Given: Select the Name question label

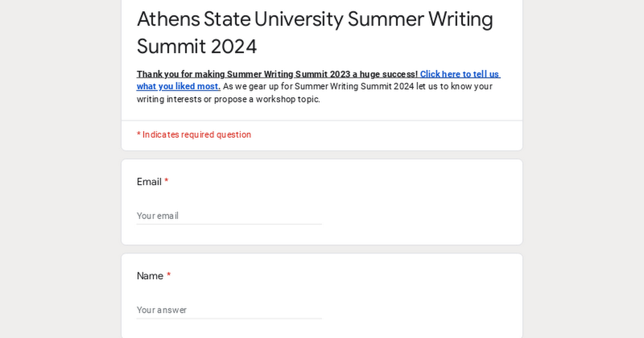Looking at the screenshot, I should point(150,276).
